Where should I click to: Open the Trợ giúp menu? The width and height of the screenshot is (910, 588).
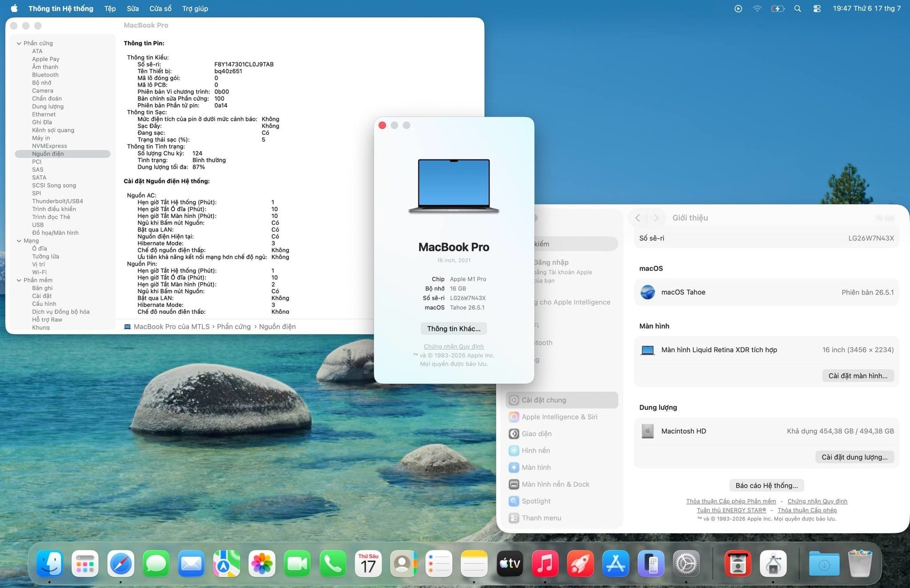click(x=195, y=8)
